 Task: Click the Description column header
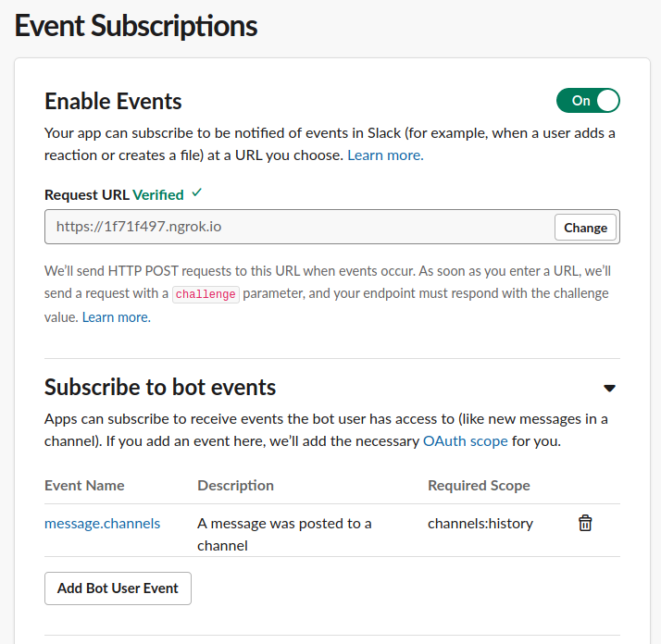(x=236, y=486)
